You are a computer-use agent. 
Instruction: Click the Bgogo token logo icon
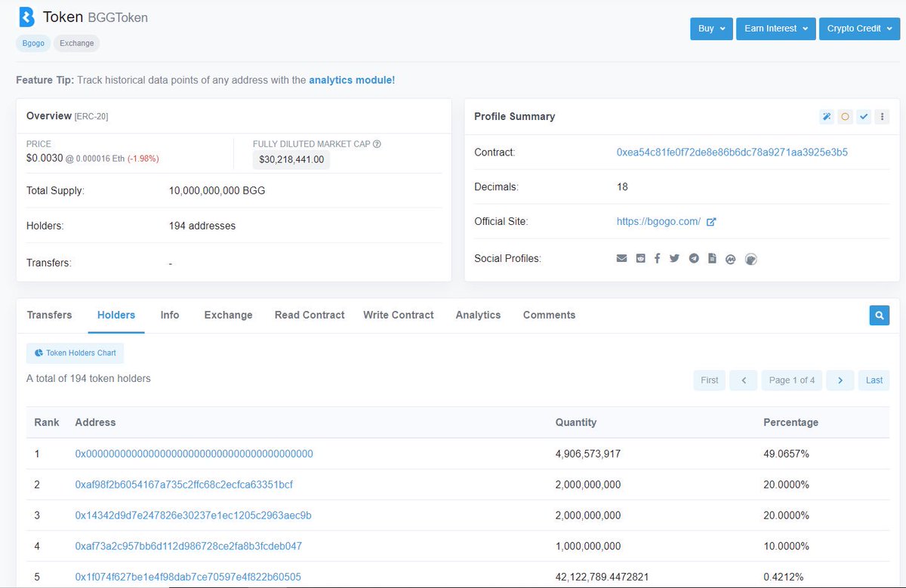tap(26, 17)
